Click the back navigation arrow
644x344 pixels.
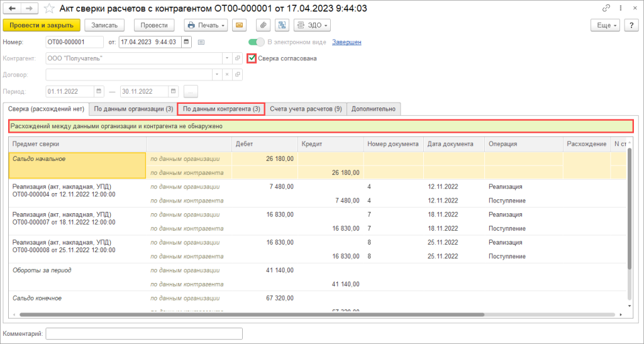click(x=12, y=9)
